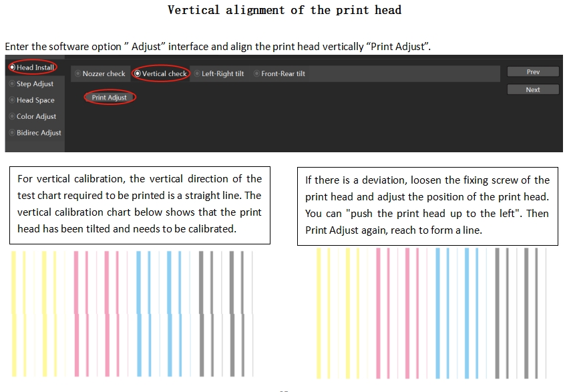The image size is (567, 392).
Task: Click the yellow stripes in the misaligned chart
Action: (x=33, y=313)
